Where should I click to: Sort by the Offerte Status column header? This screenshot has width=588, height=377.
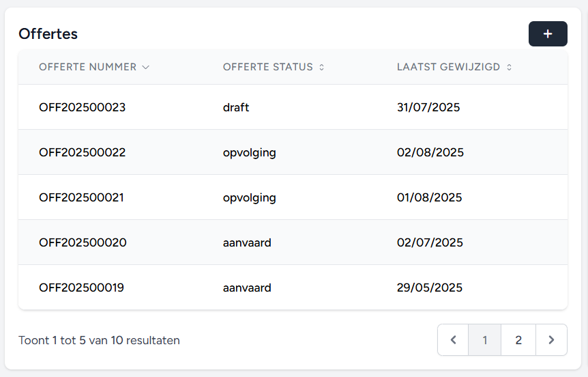(267, 68)
